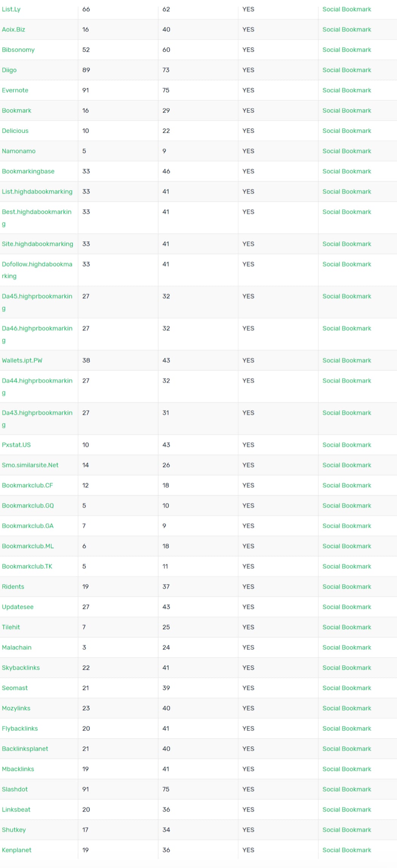Open Social Bookmark category in Tilehit row
The height and width of the screenshot is (868, 397).
347,627
